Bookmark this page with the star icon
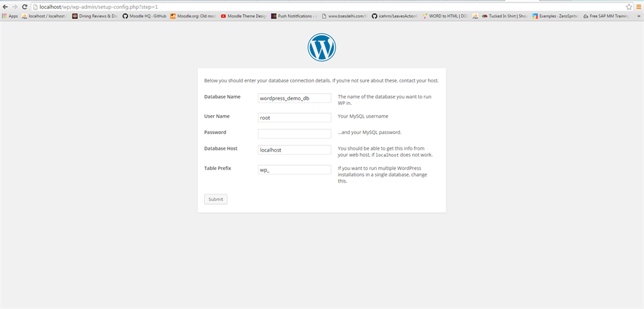644x309 pixels. click(629, 7)
